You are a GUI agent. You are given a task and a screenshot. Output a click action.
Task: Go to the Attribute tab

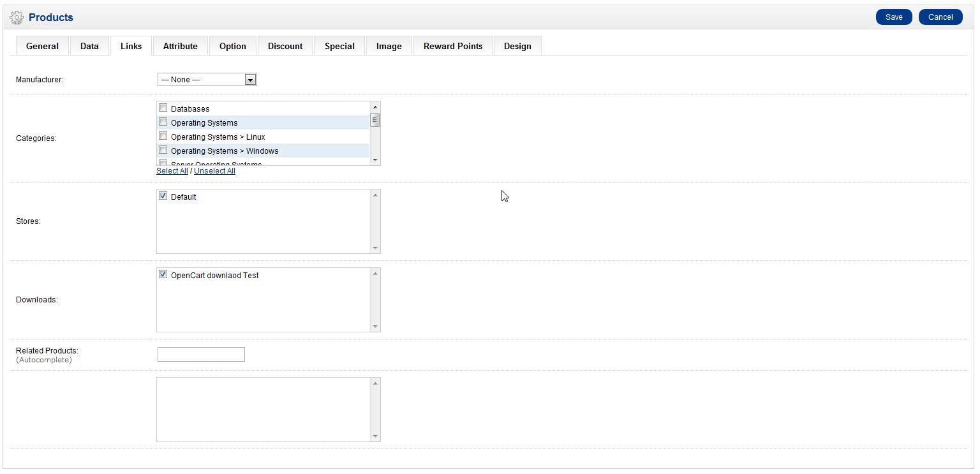click(x=181, y=46)
